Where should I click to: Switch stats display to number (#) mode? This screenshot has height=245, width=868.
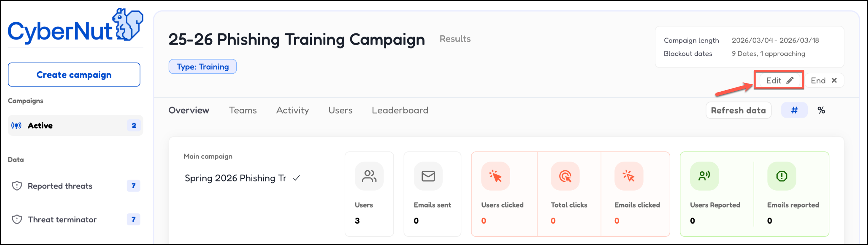tap(794, 110)
